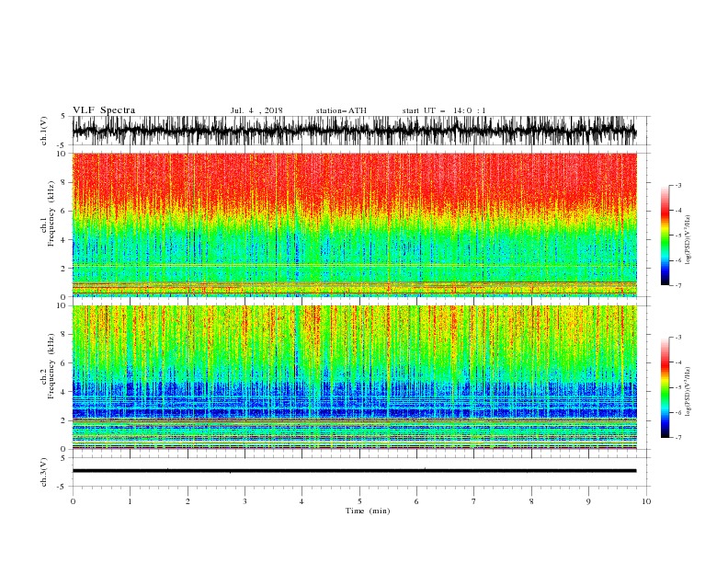Image resolution: width=728 pixels, height=563 pixels.
Task: Click the "Time (min)" axis label
Action: click(368, 511)
